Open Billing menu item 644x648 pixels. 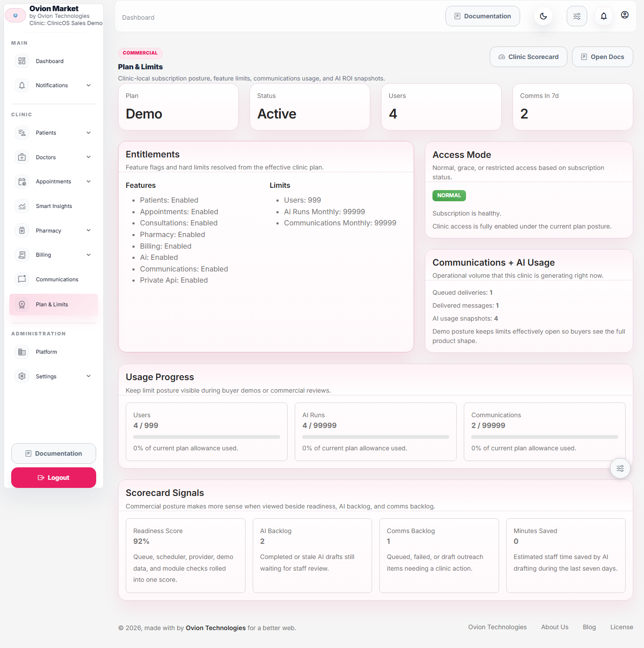tap(54, 255)
